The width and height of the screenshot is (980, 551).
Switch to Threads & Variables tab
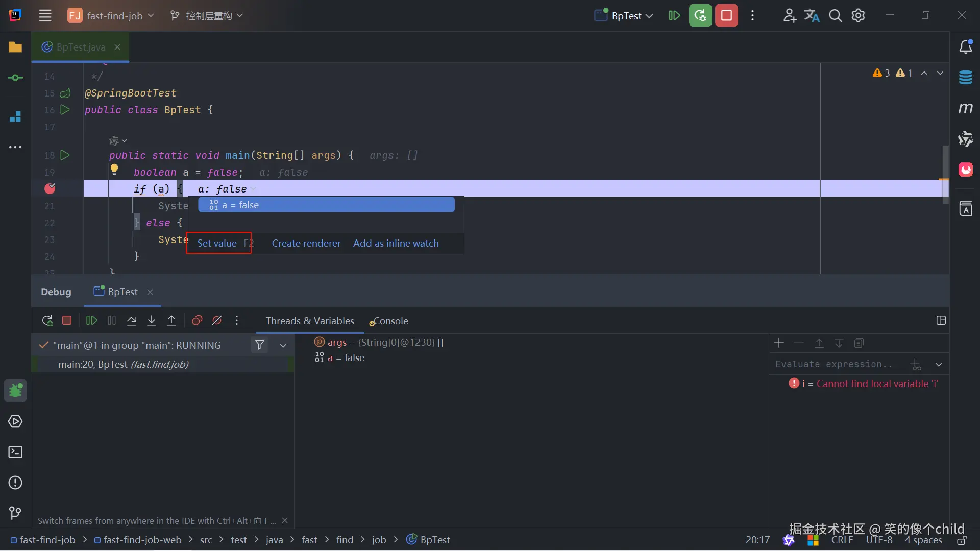310,321
